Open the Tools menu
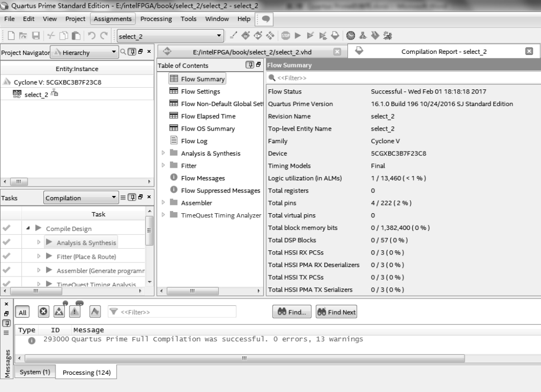 click(x=188, y=19)
